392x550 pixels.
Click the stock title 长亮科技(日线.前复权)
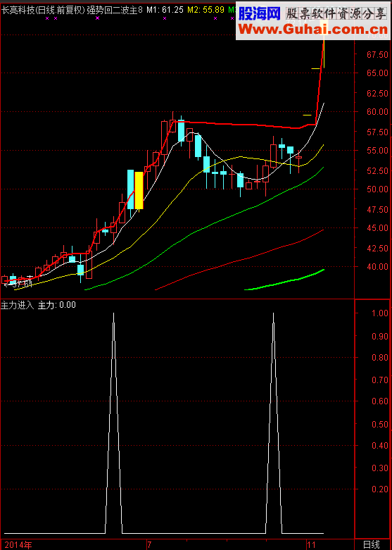pyautogui.click(x=43, y=10)
